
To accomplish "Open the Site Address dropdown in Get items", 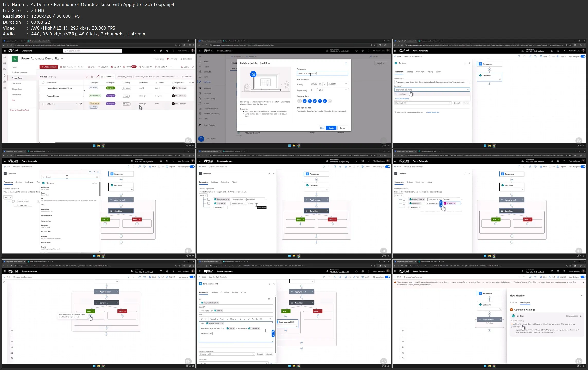I will click(432, 82).
